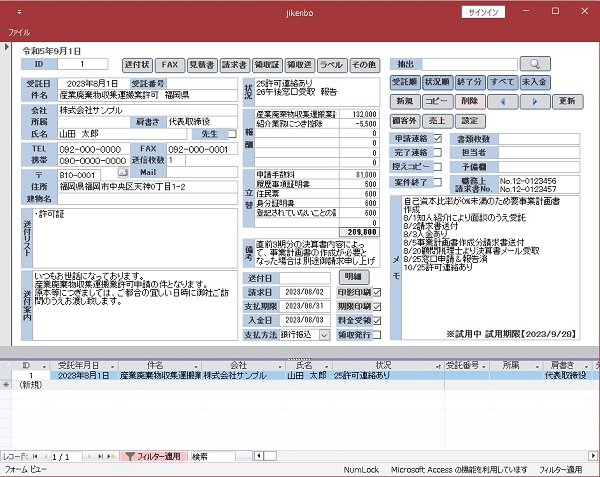The width and height of the screenshot is (600, 477).
Task: Click the pink 削除 button
Action: click(470, 102)
